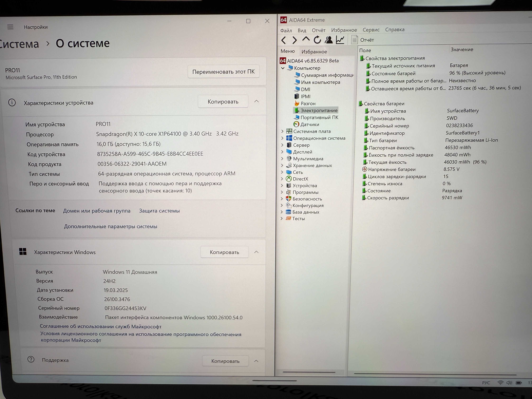This screenshot has width=532, height=399.
Task: Select the Безопасность tree item
Action: tap(304, 199)
